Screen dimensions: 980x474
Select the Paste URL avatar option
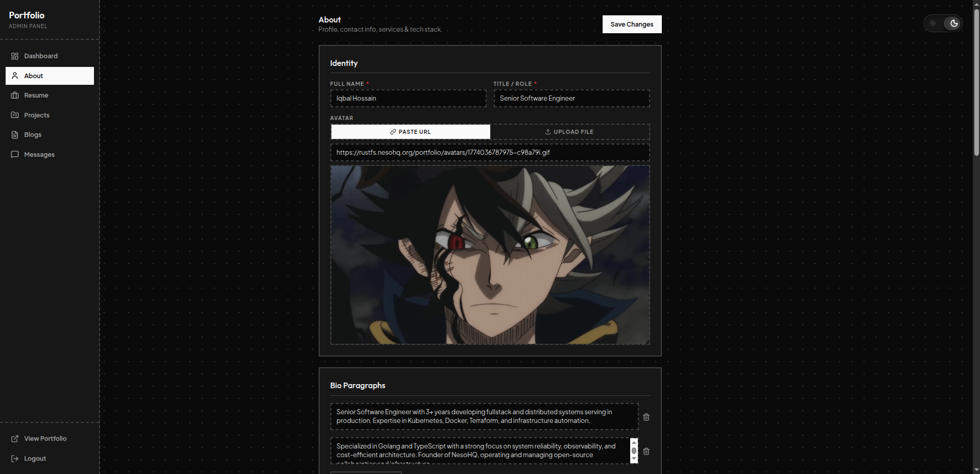coord(411,132)
